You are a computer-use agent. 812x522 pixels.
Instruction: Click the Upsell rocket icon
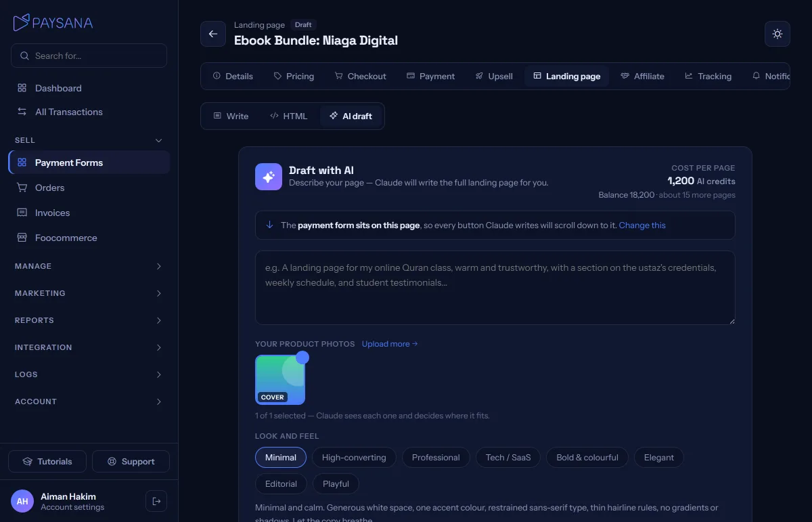tap(479, 76)
